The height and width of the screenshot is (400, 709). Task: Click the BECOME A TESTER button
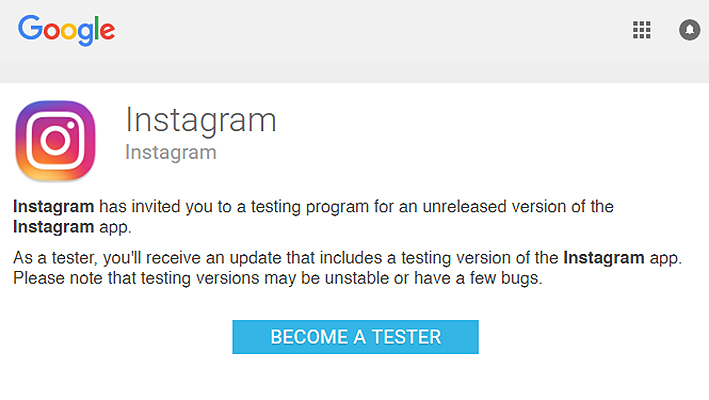tap(355, 337)
